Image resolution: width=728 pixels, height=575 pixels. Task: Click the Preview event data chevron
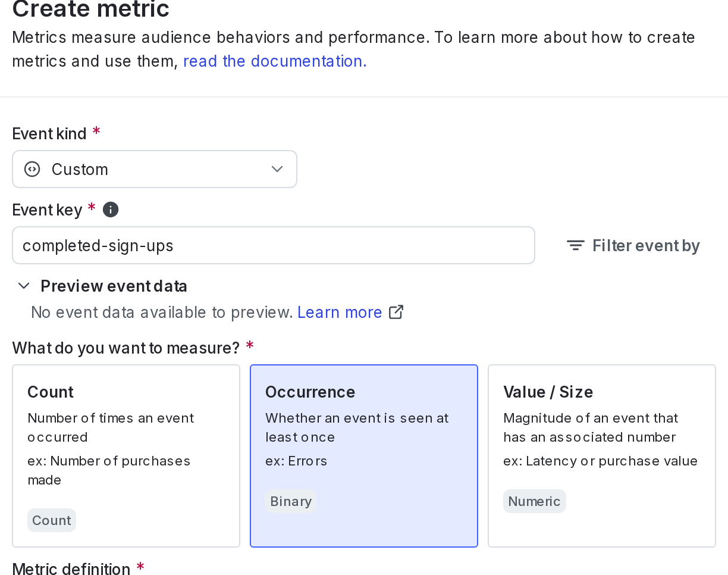point(23,286)
